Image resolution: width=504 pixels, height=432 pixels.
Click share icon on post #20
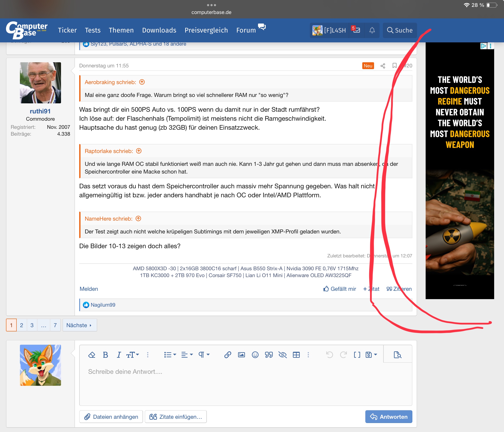(383, 66)
